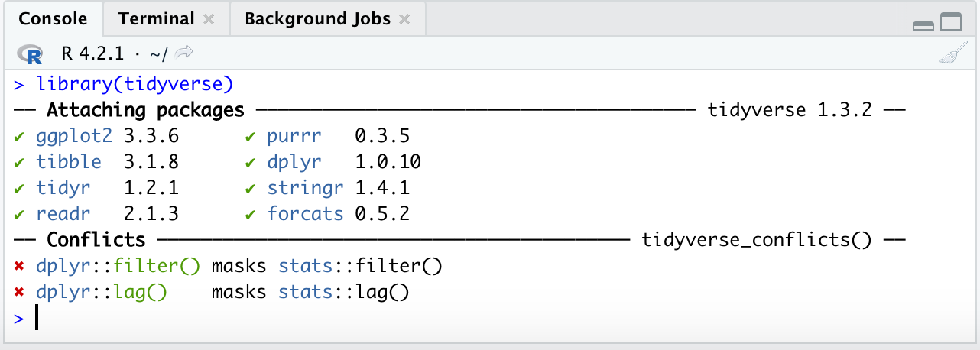Switch to the Terminal tab
Screen dimensions: 980x350
click(157, 19)
